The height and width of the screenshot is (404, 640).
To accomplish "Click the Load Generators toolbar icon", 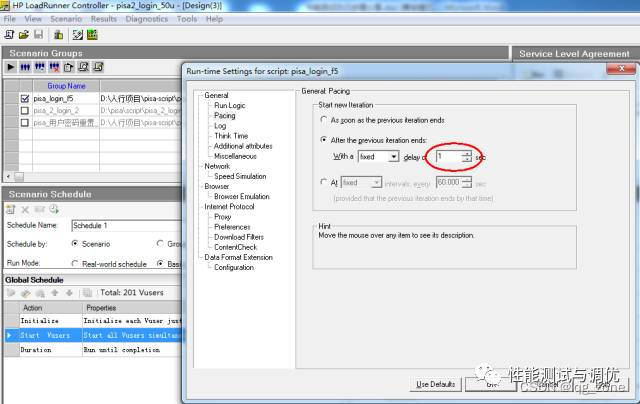I will point(58,35).
